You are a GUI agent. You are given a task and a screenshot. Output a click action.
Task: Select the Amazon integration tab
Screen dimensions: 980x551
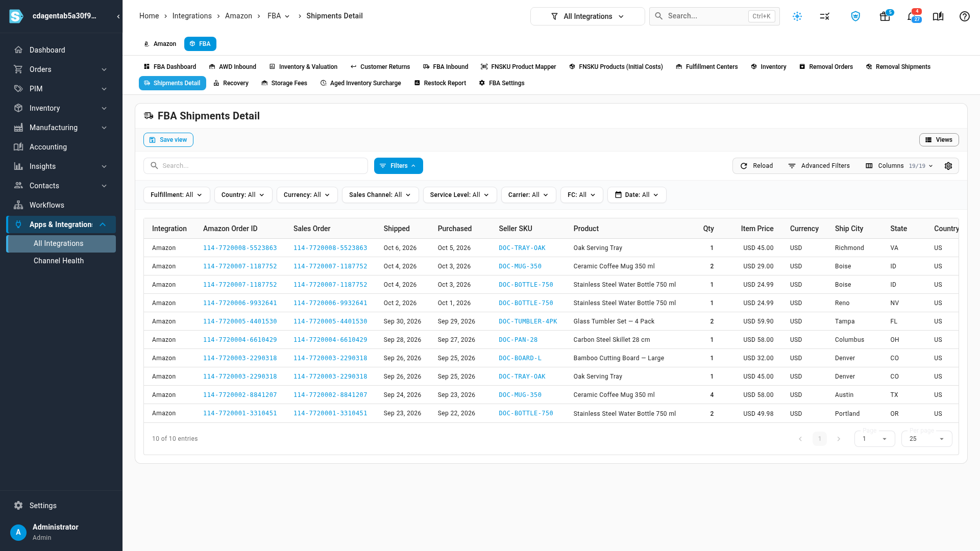(160, 44)
